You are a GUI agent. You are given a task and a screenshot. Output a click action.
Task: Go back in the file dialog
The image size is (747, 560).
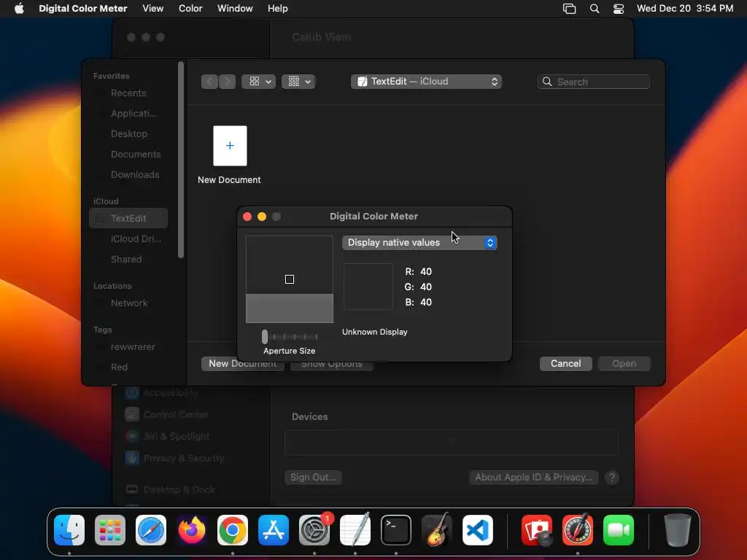209,82
